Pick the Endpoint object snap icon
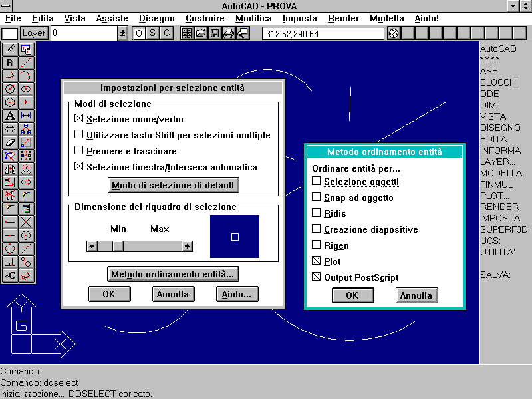 [10, 222]
